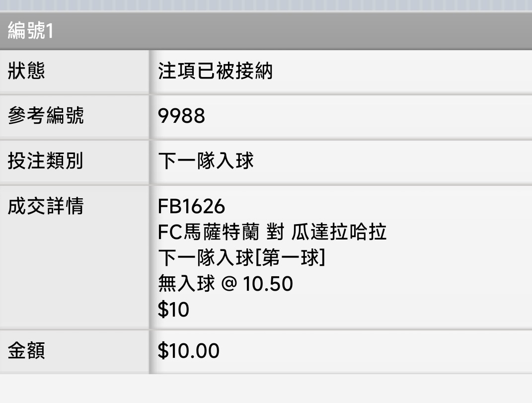Click the $10.00 amount value
Screen dimensions: 532x403
[x=189, y=351]
